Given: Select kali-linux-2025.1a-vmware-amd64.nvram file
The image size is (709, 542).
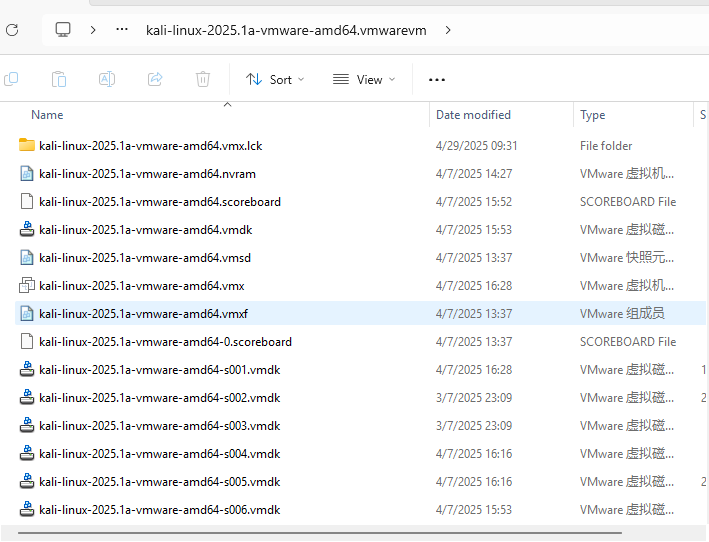Looking at the screenshot, I should (x=147, y=174).
